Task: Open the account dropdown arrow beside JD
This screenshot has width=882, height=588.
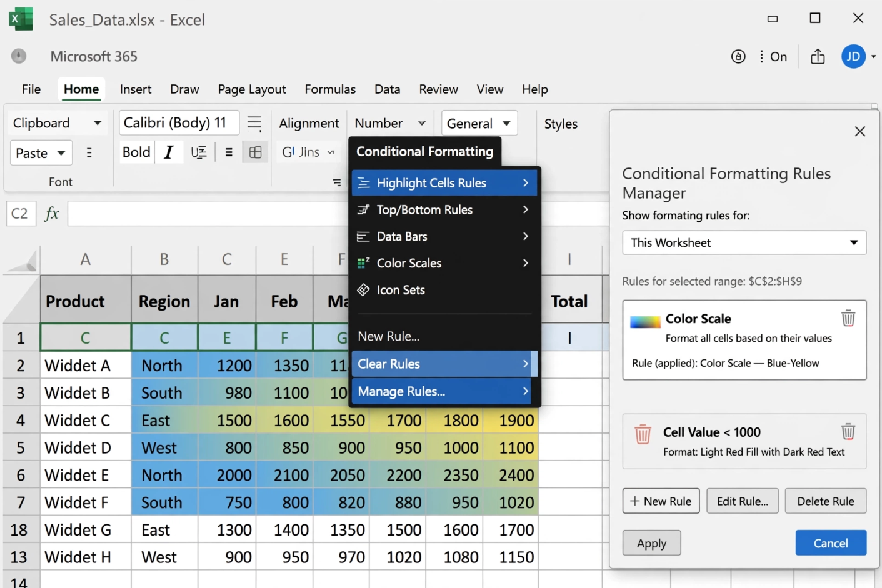Action: tap(873, 57)
